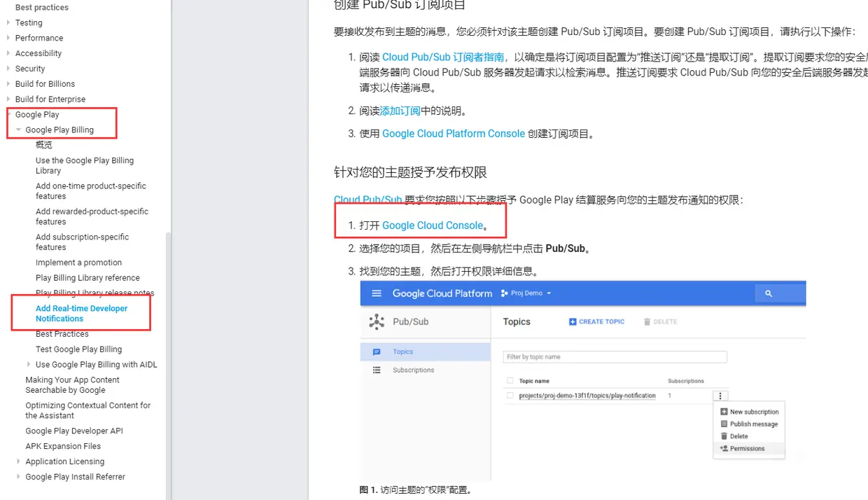
Task: Check the Topic name header checkbox
Action: (510, 380)
